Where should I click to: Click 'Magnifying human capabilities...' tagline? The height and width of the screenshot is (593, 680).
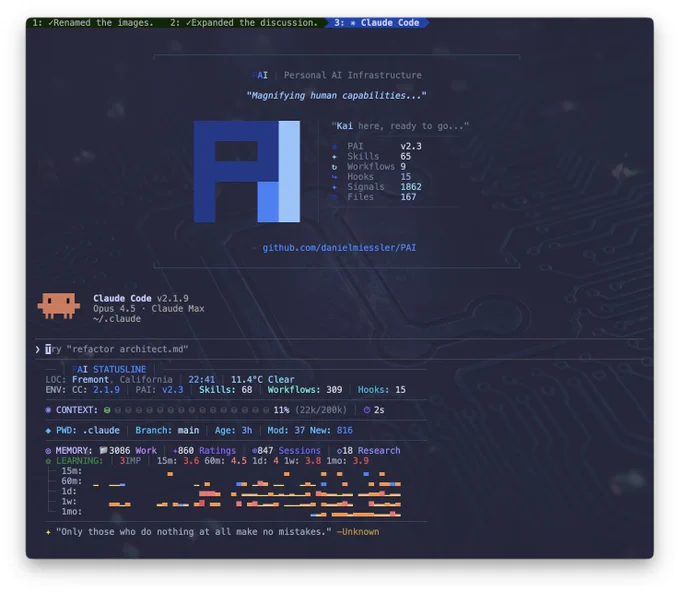[337, 95]
